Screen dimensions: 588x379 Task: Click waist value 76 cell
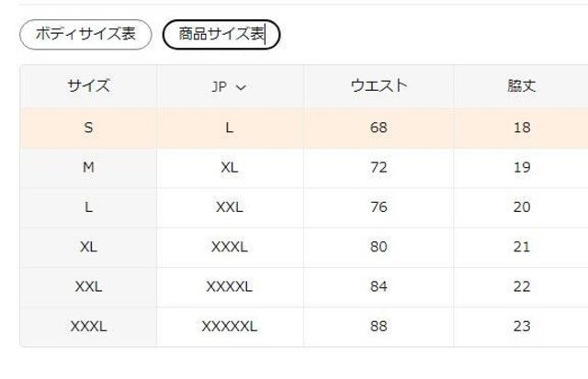click(379, 207)
